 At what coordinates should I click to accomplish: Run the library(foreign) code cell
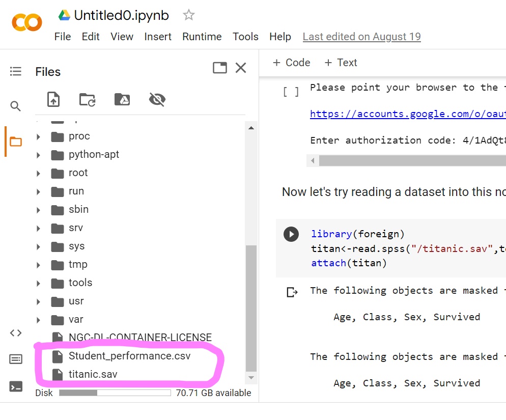tap(291, 234)
